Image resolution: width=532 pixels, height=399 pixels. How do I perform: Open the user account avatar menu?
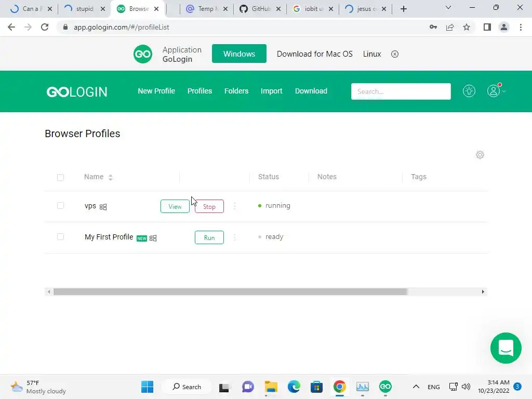pos(494,90)
